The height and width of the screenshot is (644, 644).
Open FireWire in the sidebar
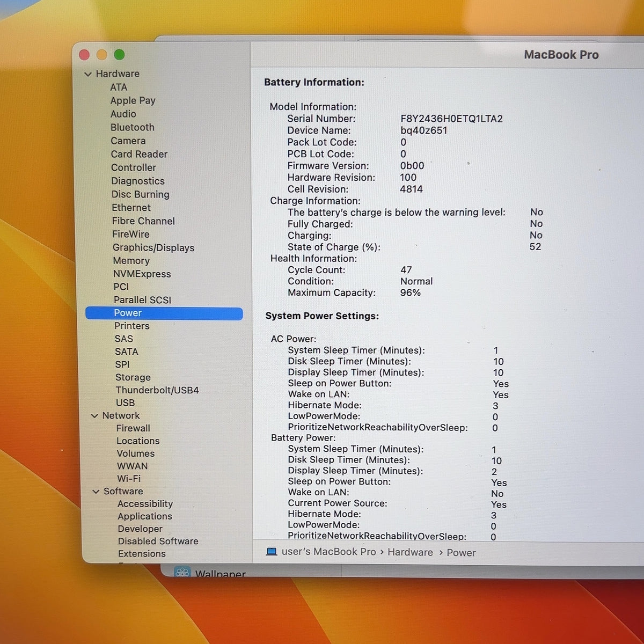(131, 234)
